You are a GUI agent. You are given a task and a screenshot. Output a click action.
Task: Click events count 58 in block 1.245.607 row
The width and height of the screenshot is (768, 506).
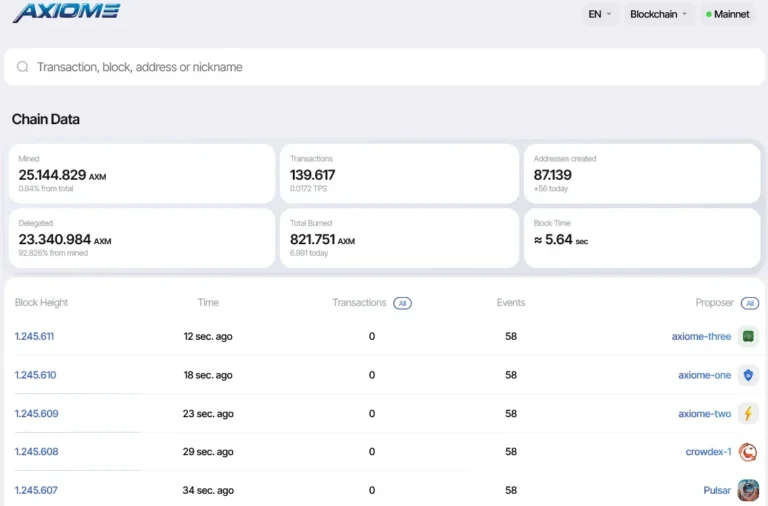(511, 490)
